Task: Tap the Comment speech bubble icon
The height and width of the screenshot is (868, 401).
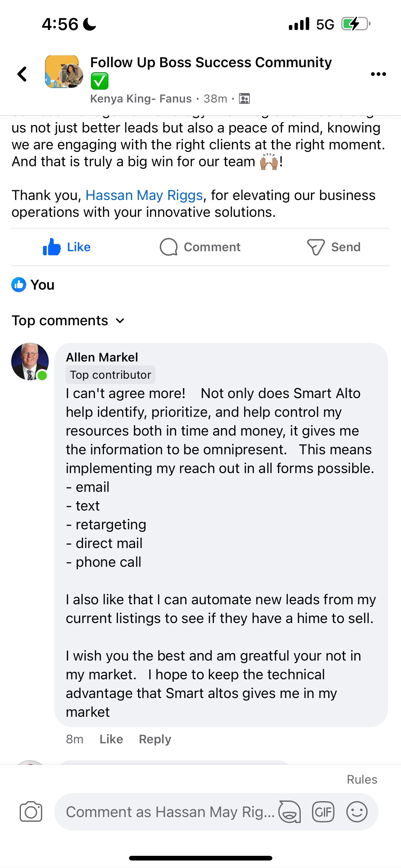Action: 168,247
